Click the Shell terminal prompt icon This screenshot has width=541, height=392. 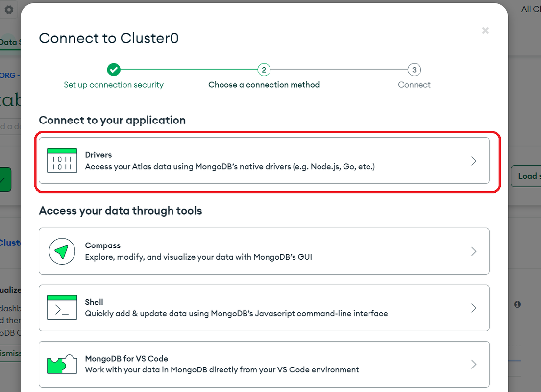(62, 308)
